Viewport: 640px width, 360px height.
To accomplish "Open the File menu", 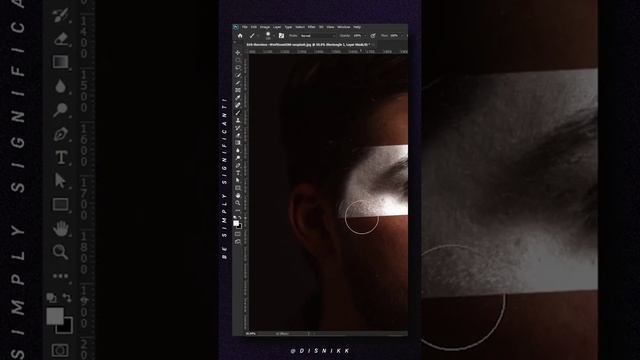I will (x=245, y=27).
